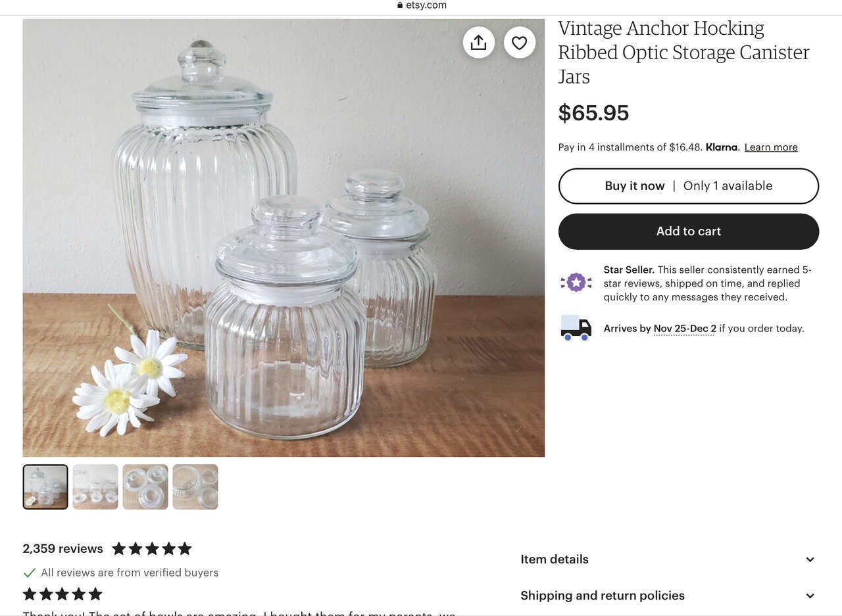Click the individual review's five-star rating

(x=62, y=594)
